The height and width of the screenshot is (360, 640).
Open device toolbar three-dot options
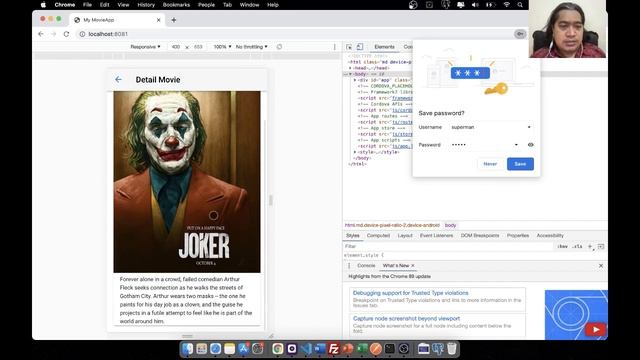[x=335, y=47]
